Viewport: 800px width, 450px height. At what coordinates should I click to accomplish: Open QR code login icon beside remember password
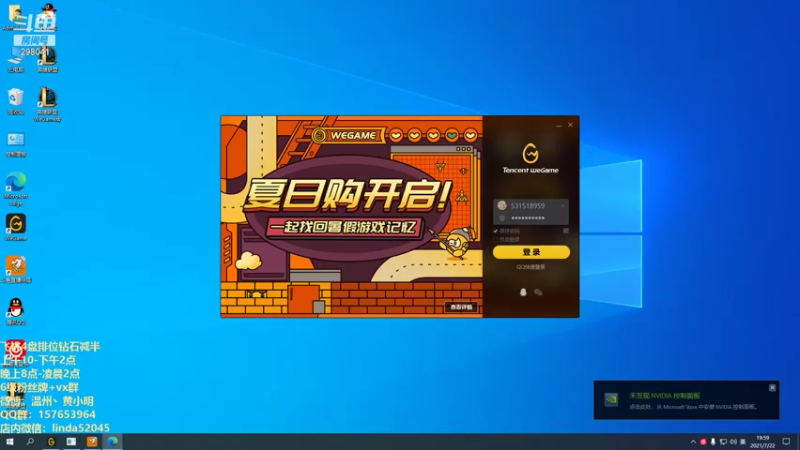click(x=566, y=231)
